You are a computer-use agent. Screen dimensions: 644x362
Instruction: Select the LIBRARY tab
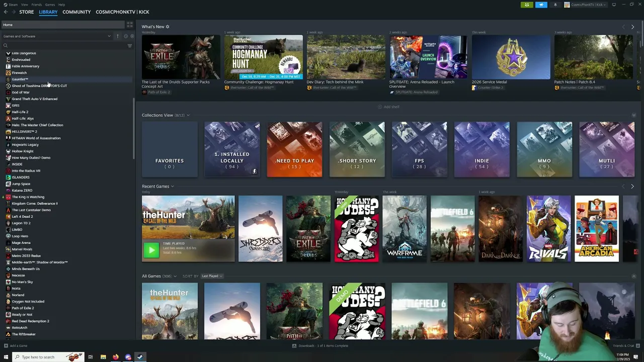[48, 12]
